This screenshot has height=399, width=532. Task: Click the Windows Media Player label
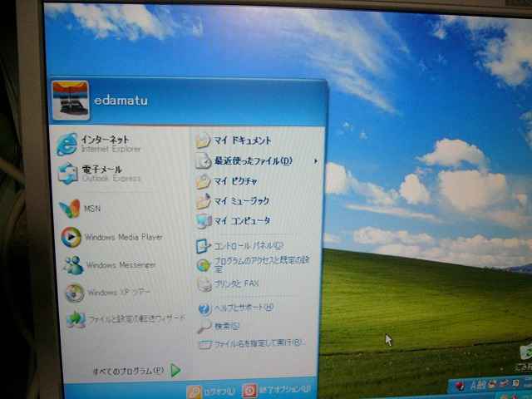pos(124,237)
